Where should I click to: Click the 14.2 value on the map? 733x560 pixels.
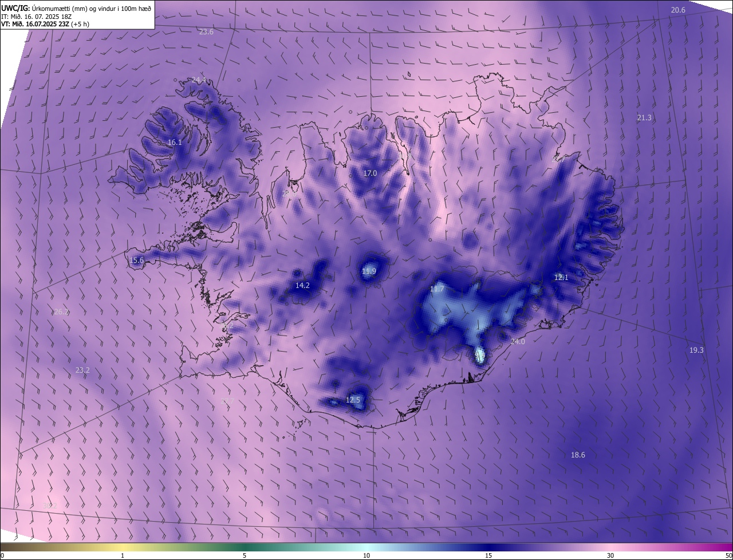(302, 285)
